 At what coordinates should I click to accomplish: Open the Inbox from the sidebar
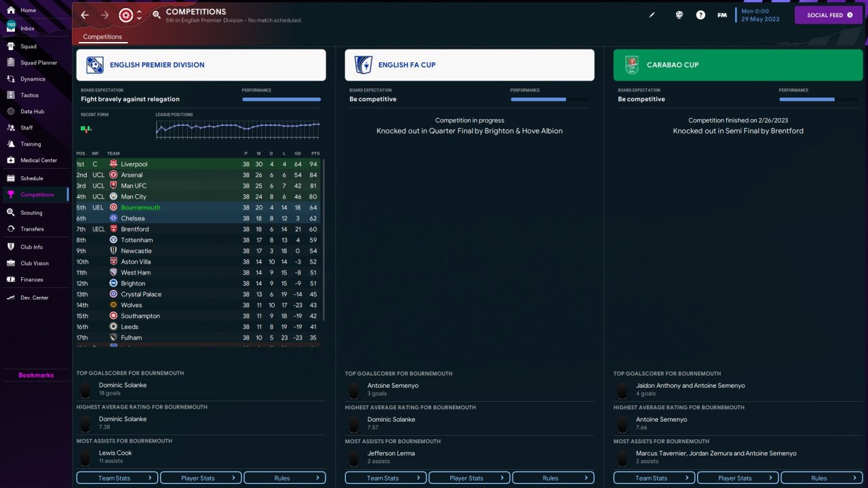[x=27, y=28]
